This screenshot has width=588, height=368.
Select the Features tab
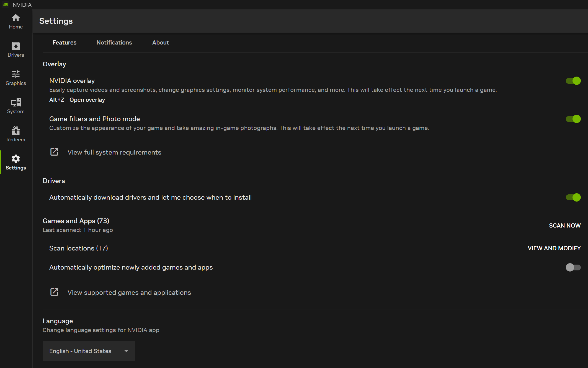65,43
